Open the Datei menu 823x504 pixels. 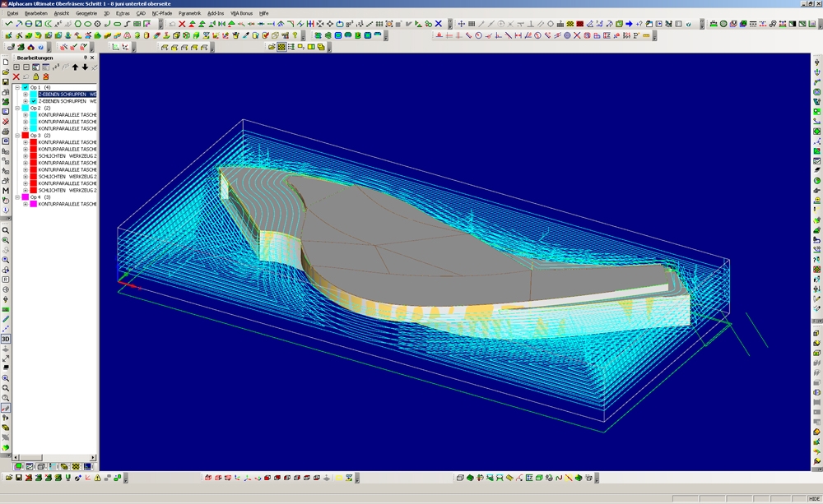pos(12,13)
